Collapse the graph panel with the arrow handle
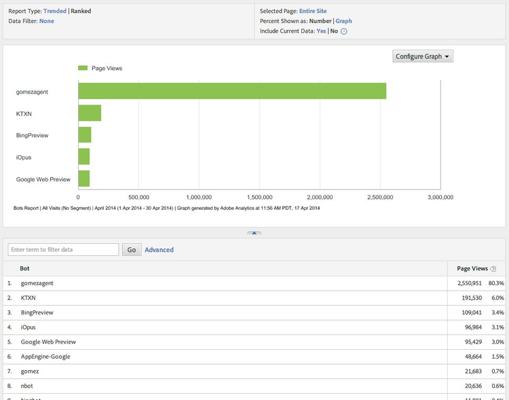 pyautogui.click(x=254, y=233)
